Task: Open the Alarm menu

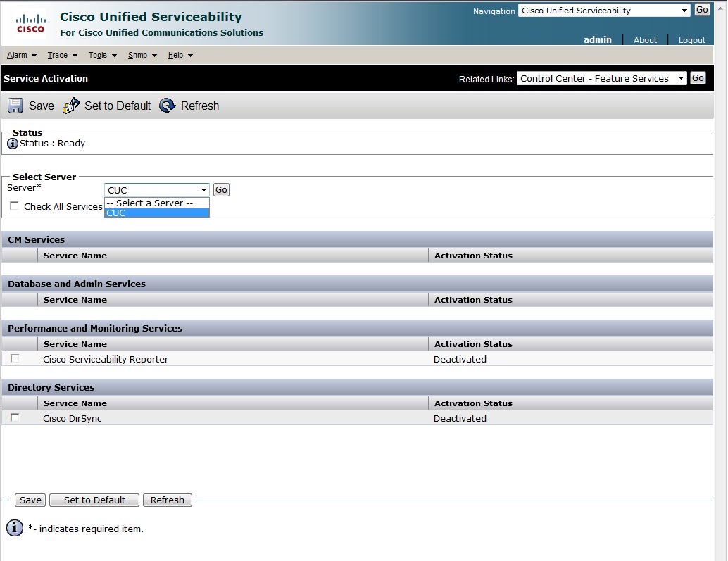Action: click(x=21, y=55)
